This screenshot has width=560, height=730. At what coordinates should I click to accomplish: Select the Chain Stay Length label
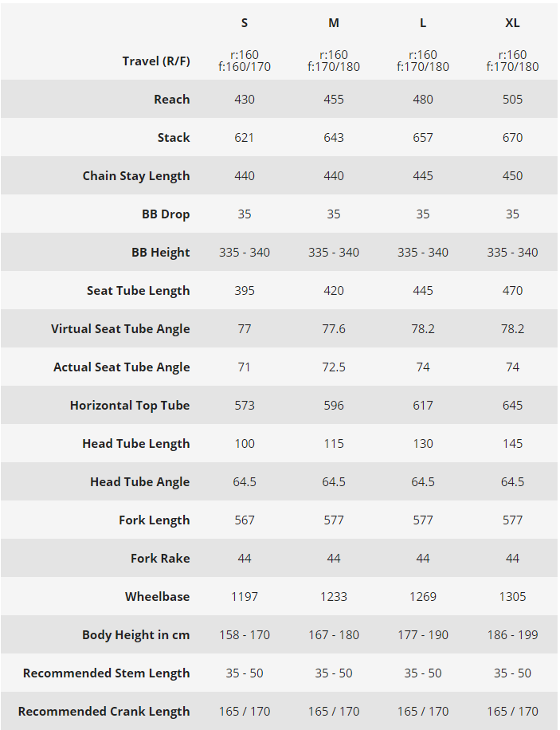pyautogui.click(x=136, y=176)
